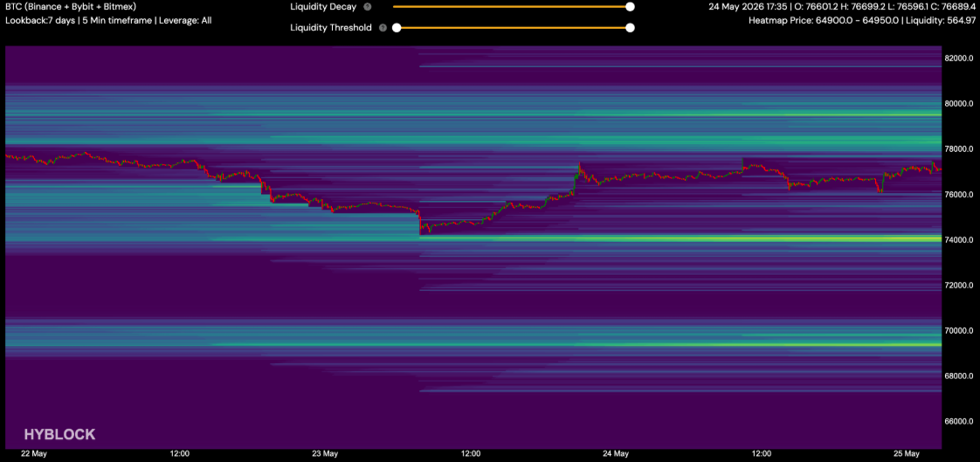Click the Liquidity Decay help icon

[367, 7]
